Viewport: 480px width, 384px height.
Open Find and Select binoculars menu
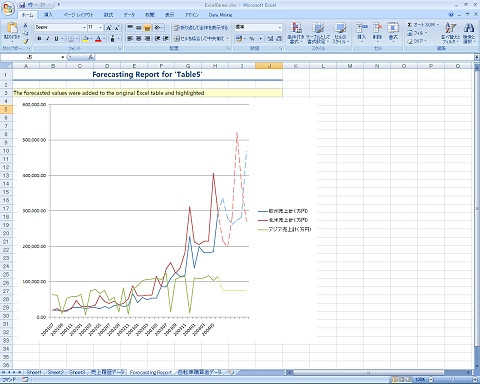point(469,33)
